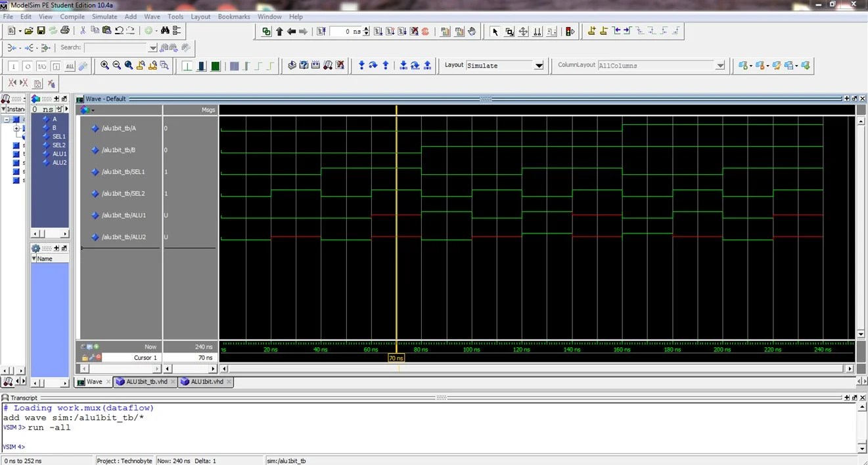Toggle the 'ALL' signals filter button

[70, 66]
